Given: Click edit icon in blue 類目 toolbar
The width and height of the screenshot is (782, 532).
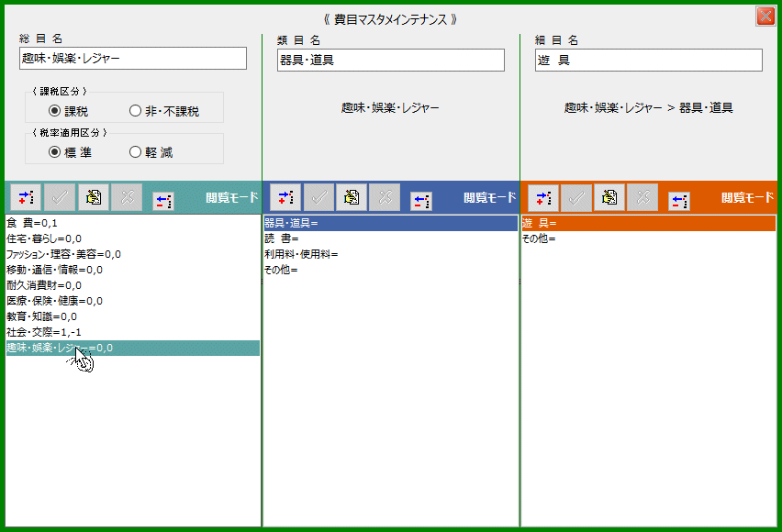Looking at the screenshot, I should [352, 197].
